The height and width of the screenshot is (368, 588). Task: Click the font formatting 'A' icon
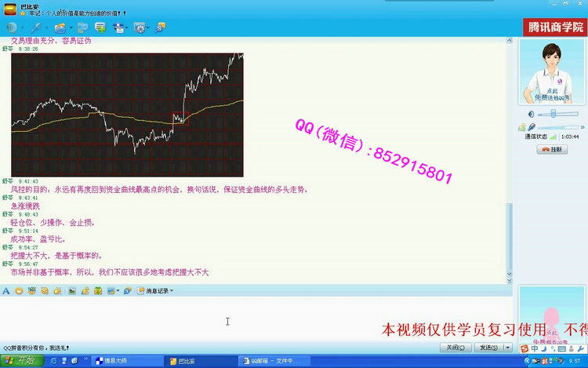point(6,290)
